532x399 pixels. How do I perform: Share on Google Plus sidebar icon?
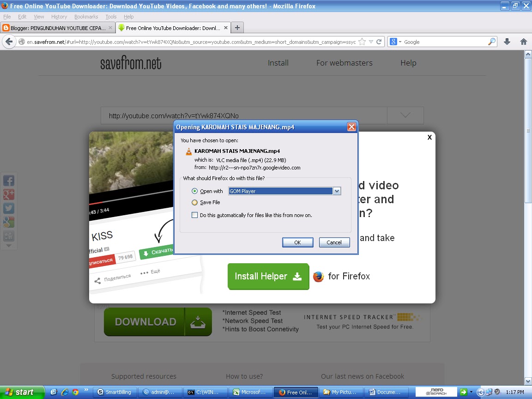click(x=8, y=194)
